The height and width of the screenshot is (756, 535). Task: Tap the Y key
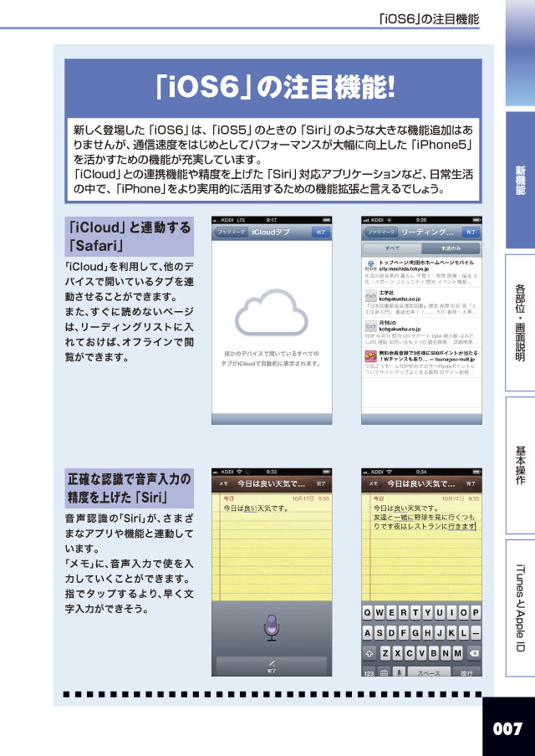pos(427,613)
